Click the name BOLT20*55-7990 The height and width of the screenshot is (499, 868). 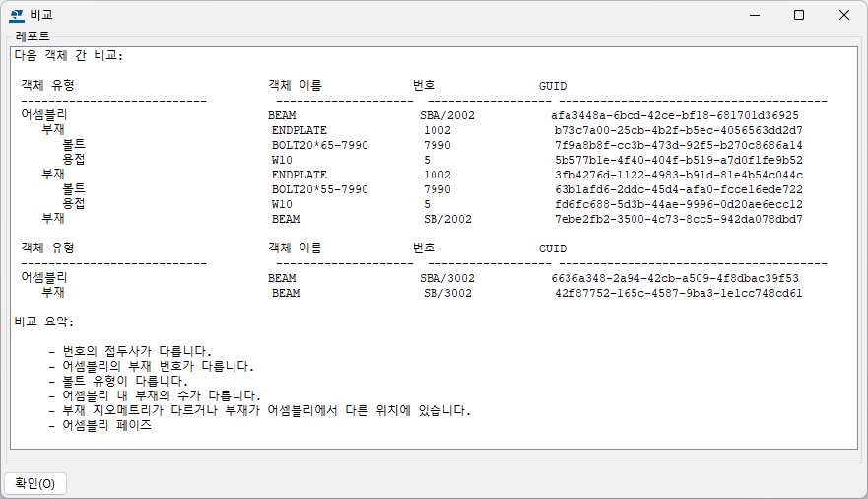(320, 189)
